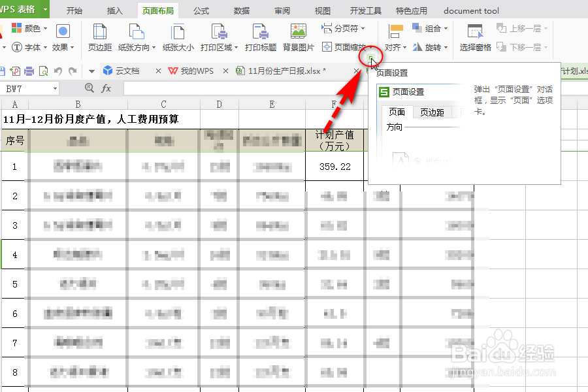
Task: Click the 上移一层 bring forward icon
Action: point(501,28)
